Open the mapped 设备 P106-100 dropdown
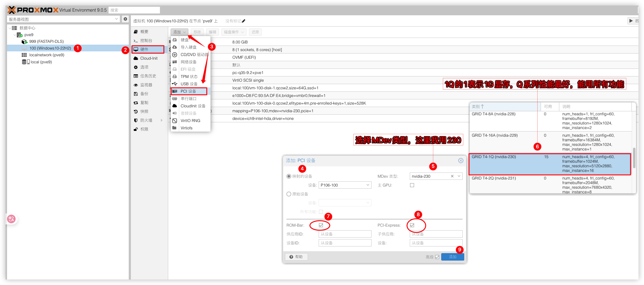 coord(368,185)
